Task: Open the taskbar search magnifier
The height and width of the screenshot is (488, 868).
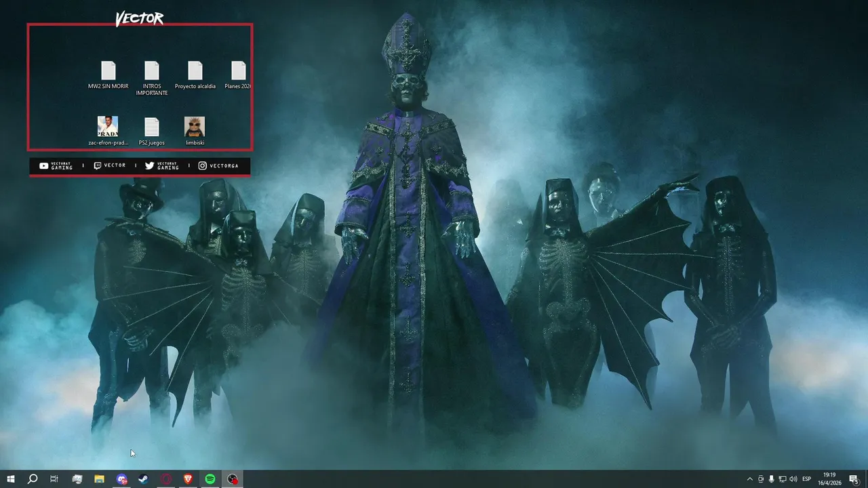Action: click(32, 479)
